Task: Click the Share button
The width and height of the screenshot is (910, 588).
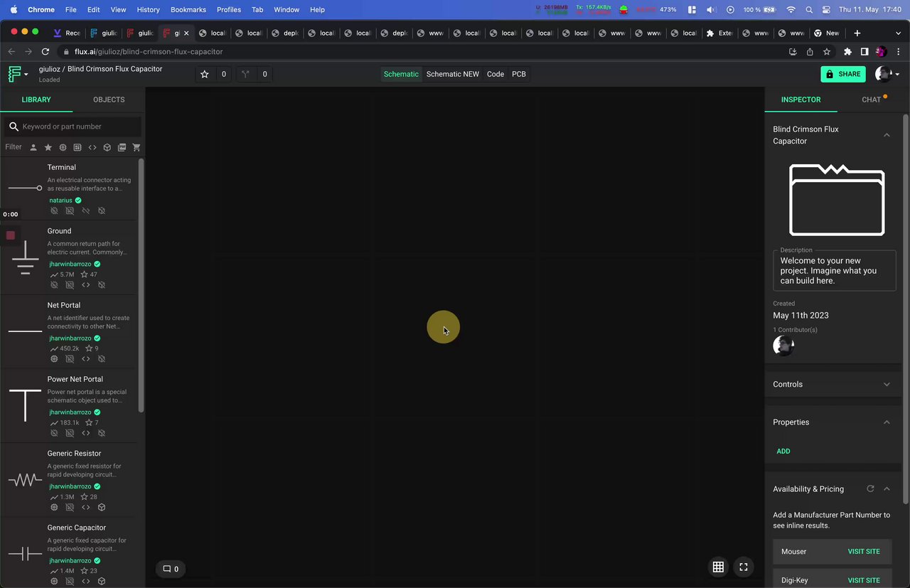Action: pos(843,74)
